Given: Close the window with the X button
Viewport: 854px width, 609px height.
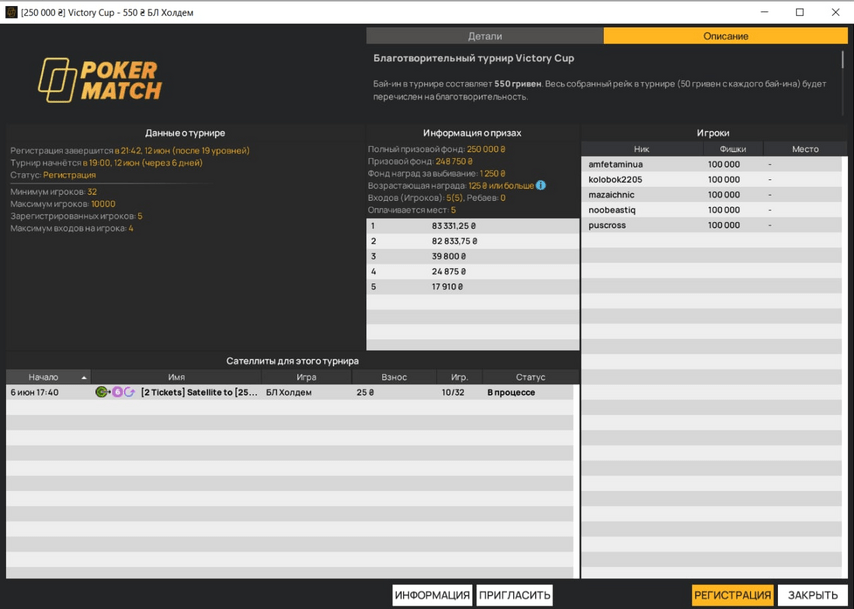Looking at the screenshot, I should click(x=835, y=12).
